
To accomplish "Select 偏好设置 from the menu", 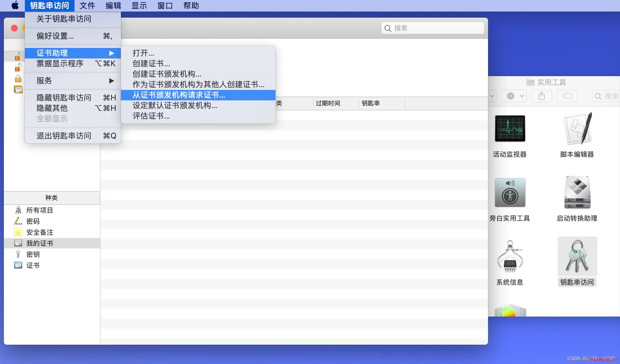I will [55, 36].
